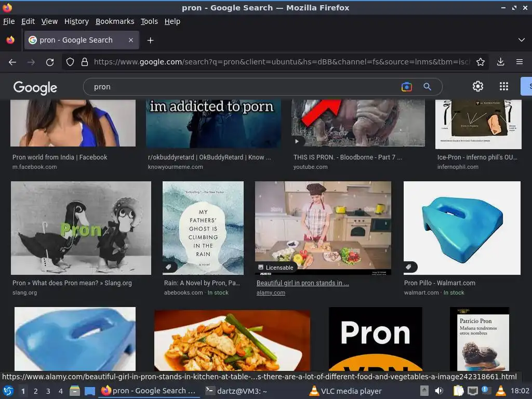532x399 pixels.
Task: Click video play icon on Bloodborne thumbnail
Action: (297, 141)
